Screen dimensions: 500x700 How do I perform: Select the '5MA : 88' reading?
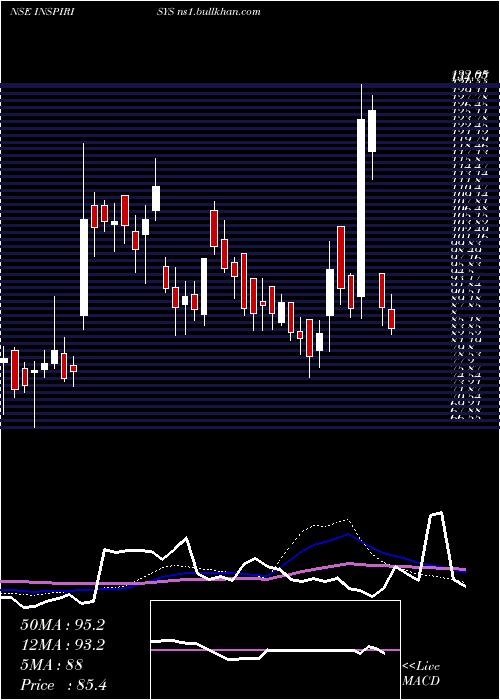coord(52,665)
